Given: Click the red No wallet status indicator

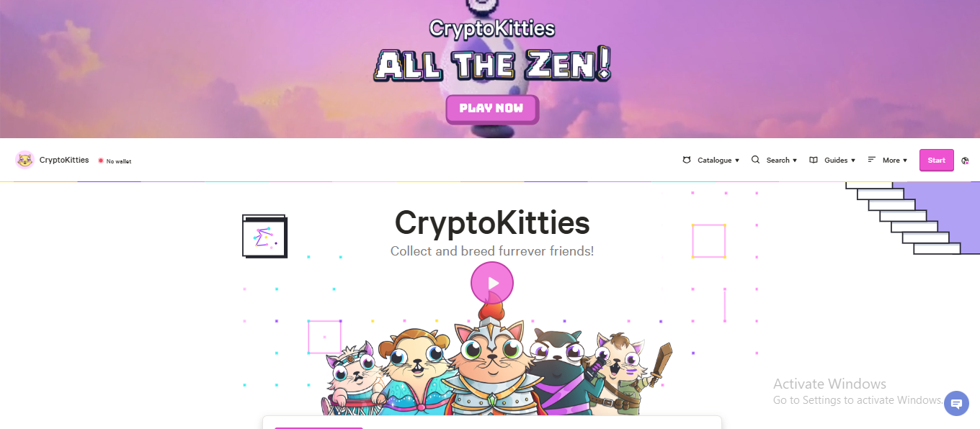Looking at the screenshot, I should point(101,161).
